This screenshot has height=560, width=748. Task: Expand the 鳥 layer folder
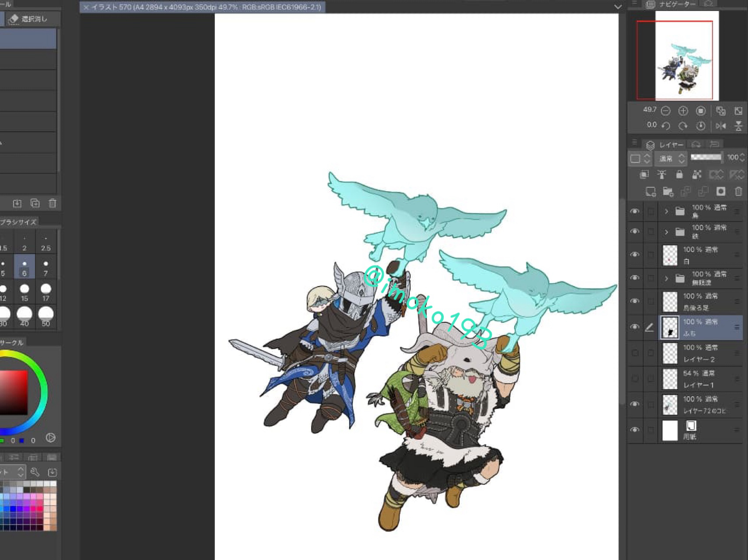(x=666, y=211)
